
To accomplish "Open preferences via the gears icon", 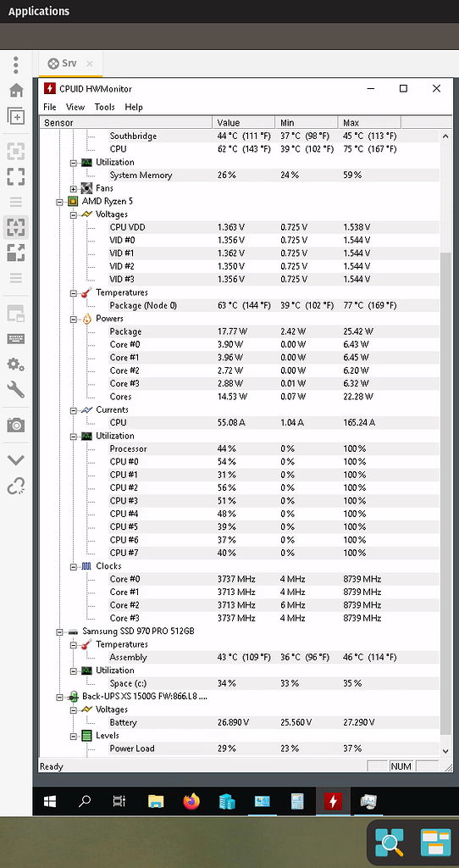I will click(15, 364).
